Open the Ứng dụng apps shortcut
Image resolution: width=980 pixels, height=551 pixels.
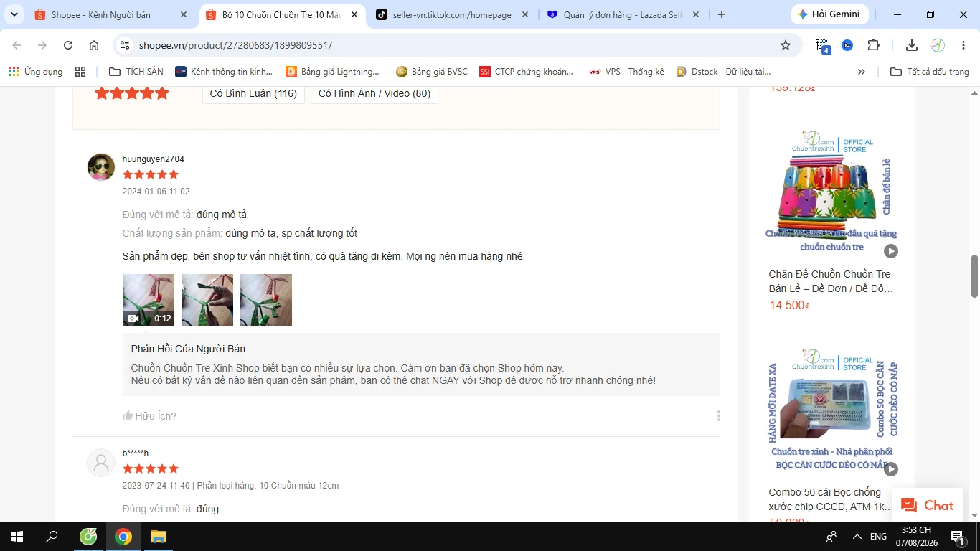click(x=36, y=72)
